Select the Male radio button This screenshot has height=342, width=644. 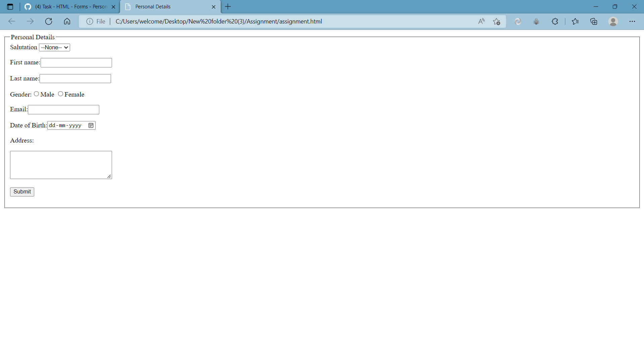point(37,94)
